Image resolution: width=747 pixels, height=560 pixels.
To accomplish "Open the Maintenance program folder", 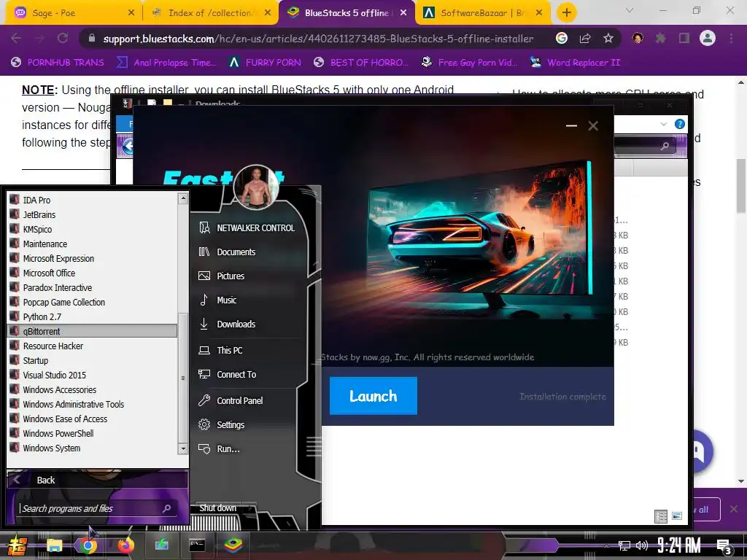I will pyautogui.click(x=92, y=244).
